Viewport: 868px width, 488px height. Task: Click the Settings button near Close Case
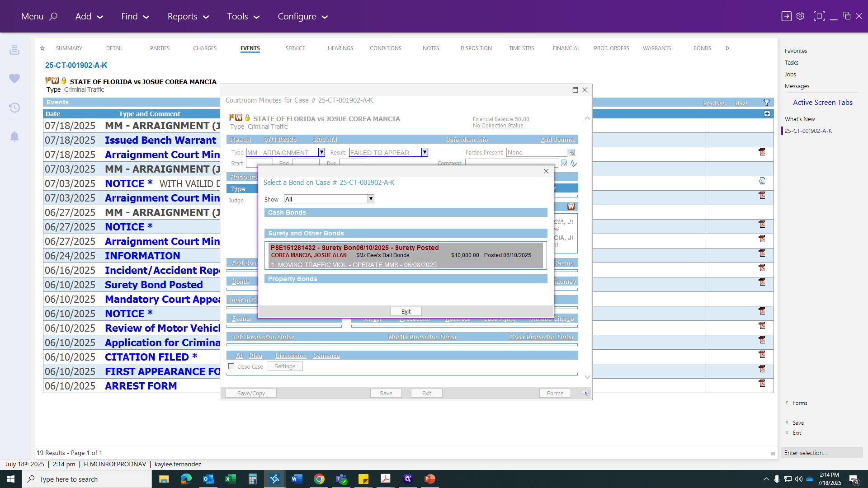coord(285,366)
